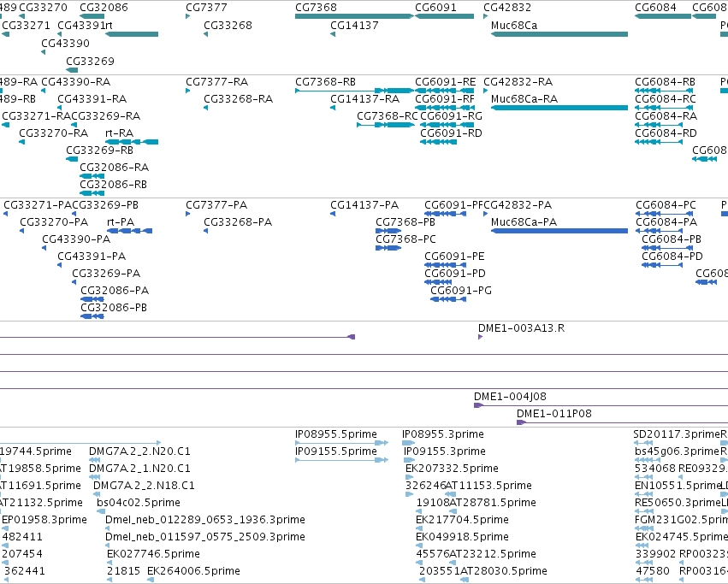Viewport: 728px width, 584px height.
Task: Click the CG32086-RA transcript label
Action: (x=115, y=167)
